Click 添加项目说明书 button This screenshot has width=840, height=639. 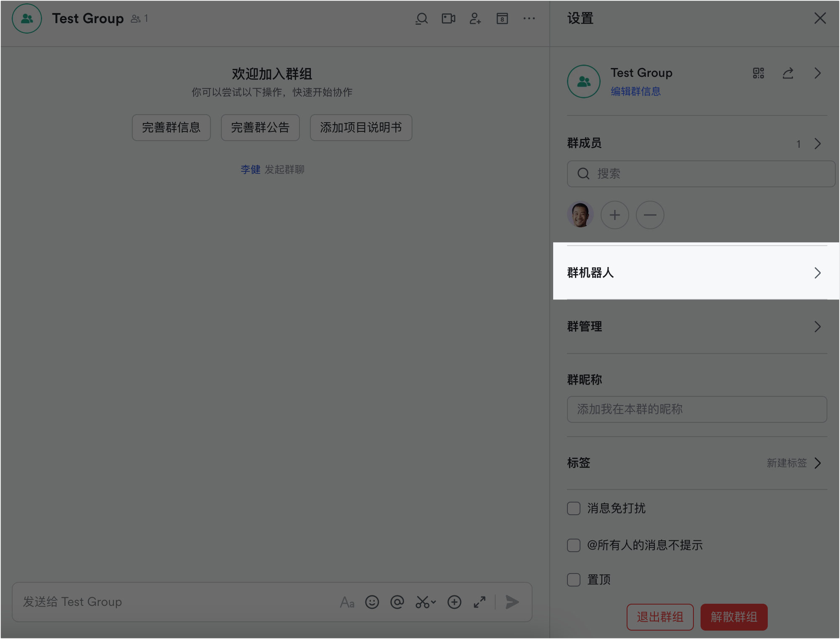[x=361, y=128]
